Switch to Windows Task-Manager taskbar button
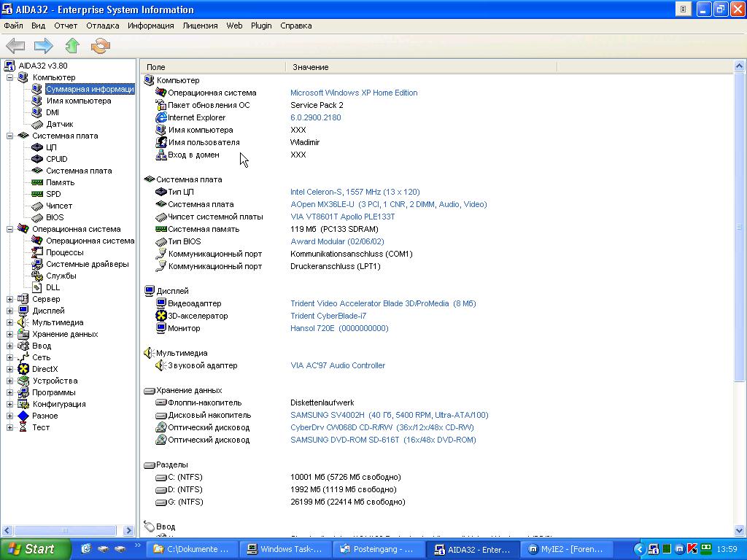Viewport: 747px width, 560px height. click(285, 550)
